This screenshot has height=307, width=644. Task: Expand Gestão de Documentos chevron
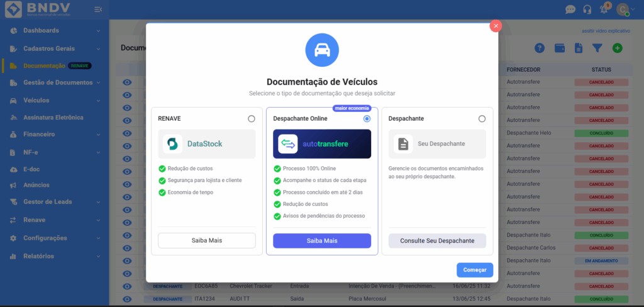point(99,82)
